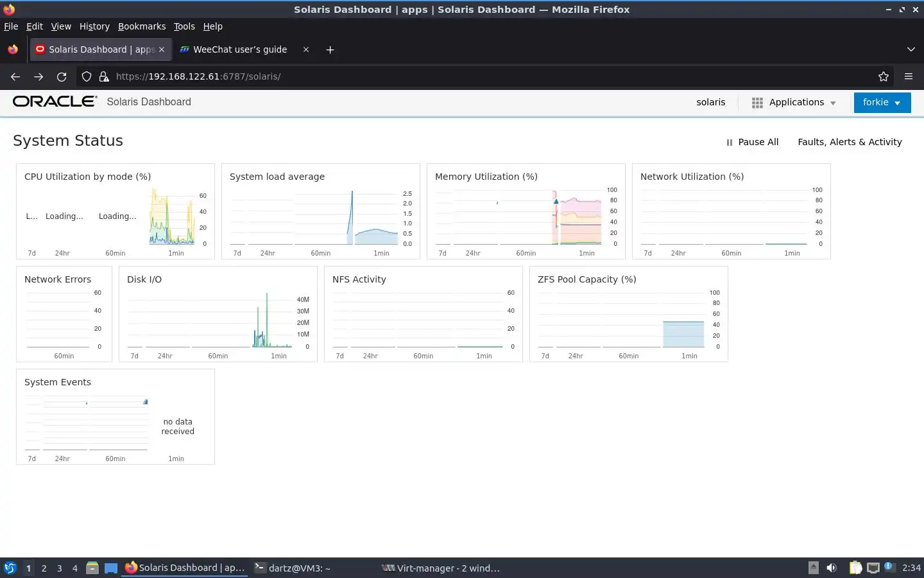Reload the current page
924x578 pixels.
coord(62,76)
